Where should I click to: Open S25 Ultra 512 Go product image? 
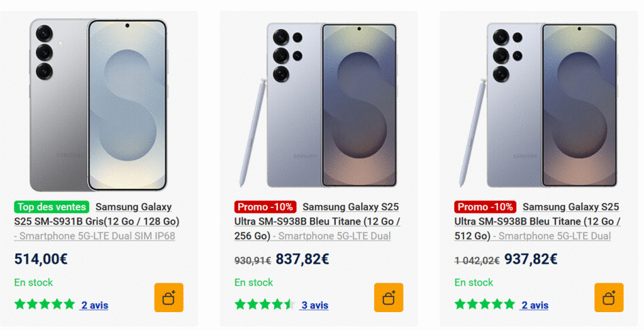[x=539, y=105]
